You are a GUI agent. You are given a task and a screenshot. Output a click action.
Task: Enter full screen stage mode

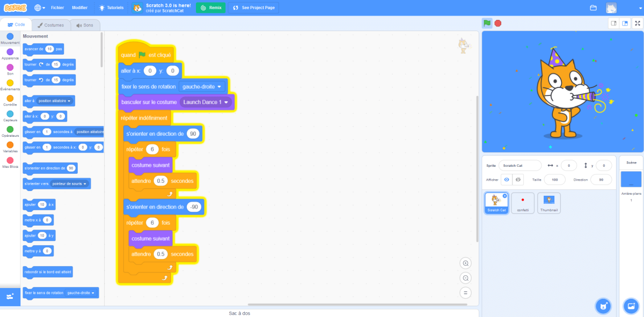[636, 23]
